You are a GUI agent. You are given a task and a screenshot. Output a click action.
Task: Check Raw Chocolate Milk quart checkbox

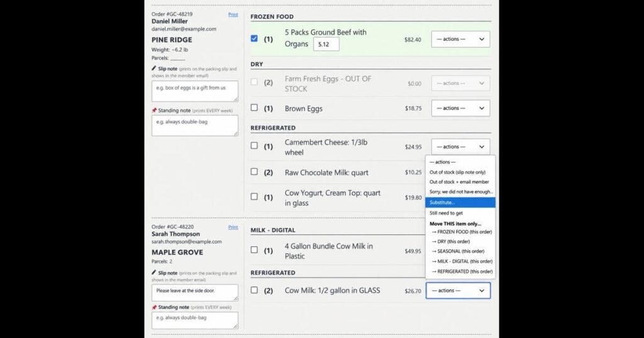[x=254, y=172]
